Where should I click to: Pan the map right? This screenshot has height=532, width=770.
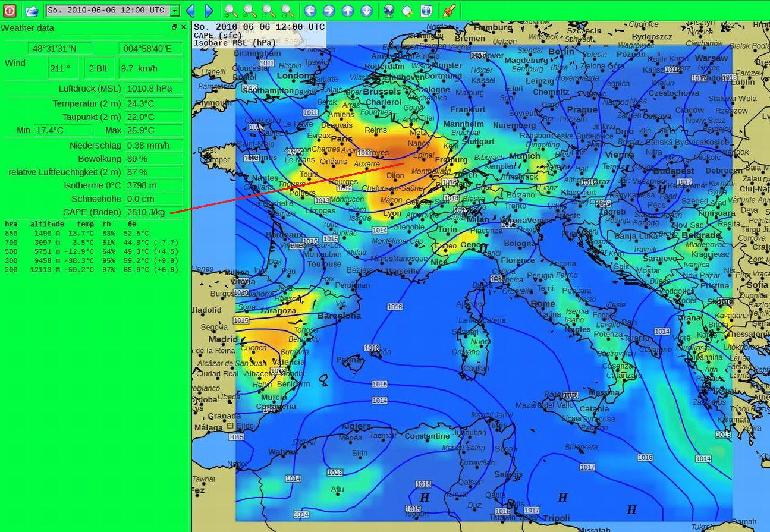(329, 11)
